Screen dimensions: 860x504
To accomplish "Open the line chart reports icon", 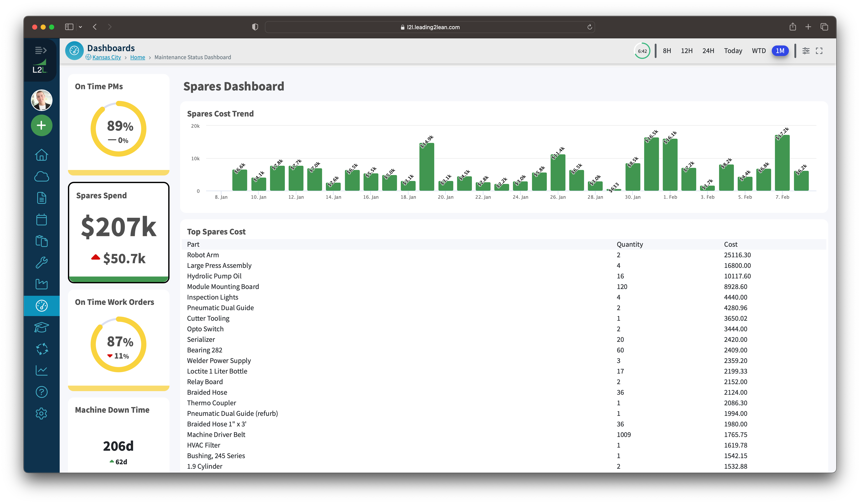I will (x=42, y=370).
